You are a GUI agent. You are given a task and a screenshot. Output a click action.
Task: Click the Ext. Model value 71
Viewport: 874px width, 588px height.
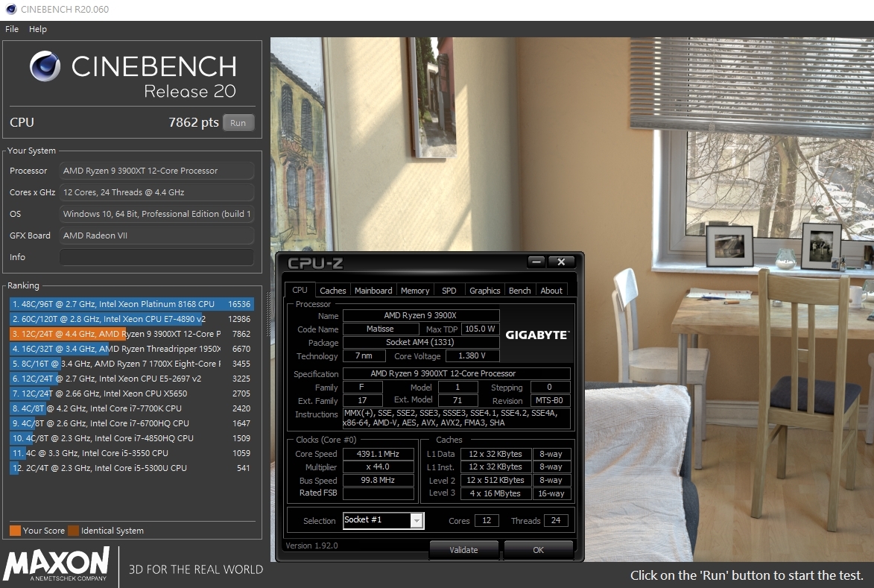pos(457,400)
